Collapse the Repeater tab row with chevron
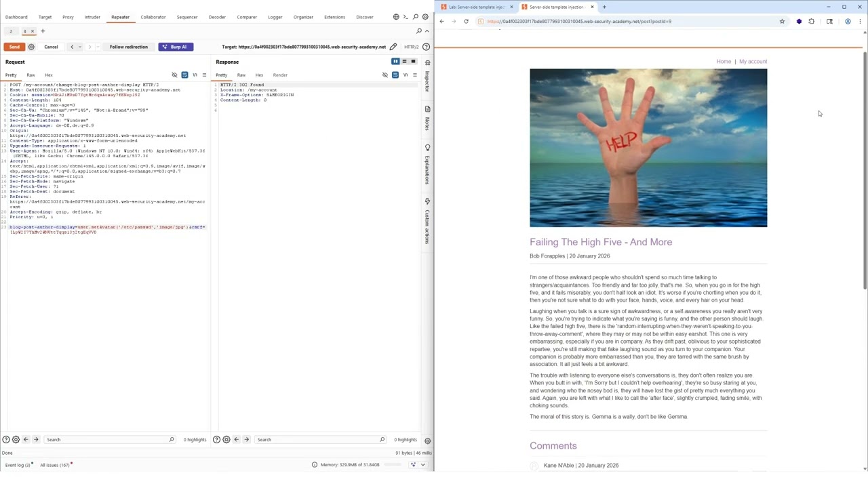Image resolution: width=868 pixels, height=488 pixels. (x=427, y=31)
